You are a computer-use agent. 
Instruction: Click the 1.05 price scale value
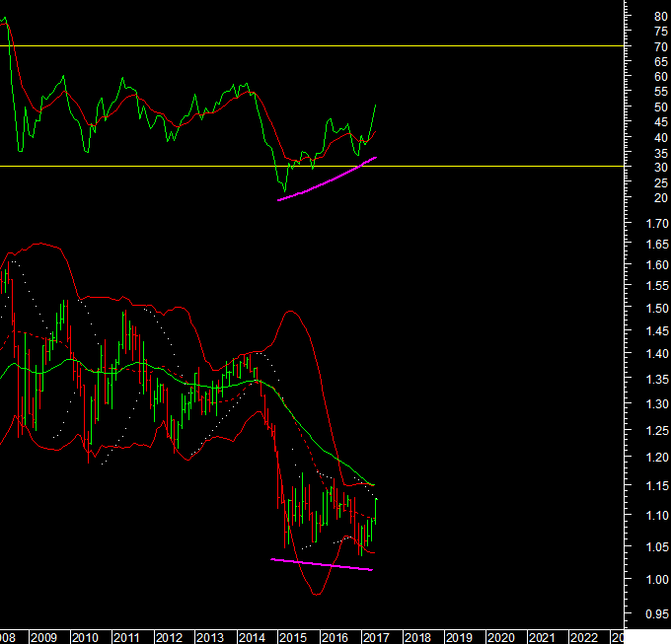(x=656, y=547)
